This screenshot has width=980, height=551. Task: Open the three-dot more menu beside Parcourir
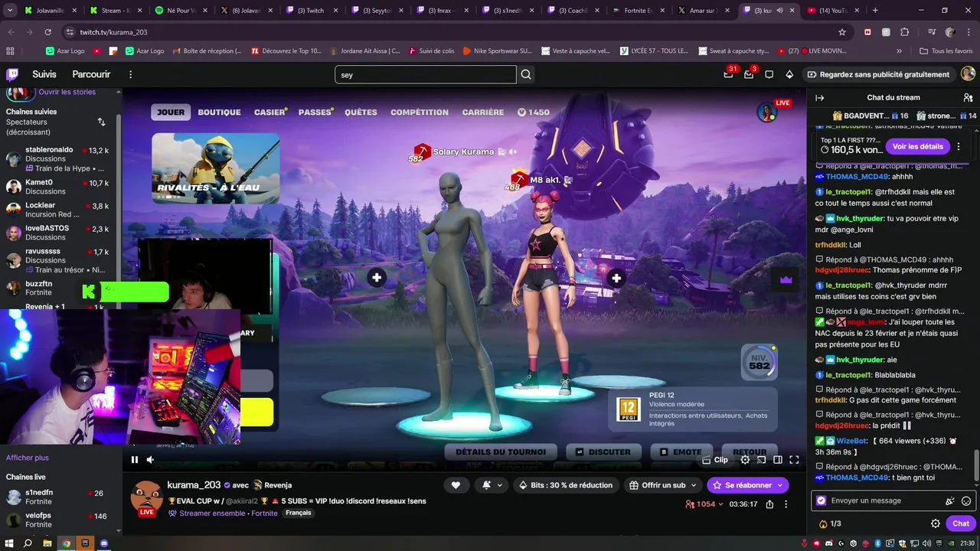tap(130, 74)
